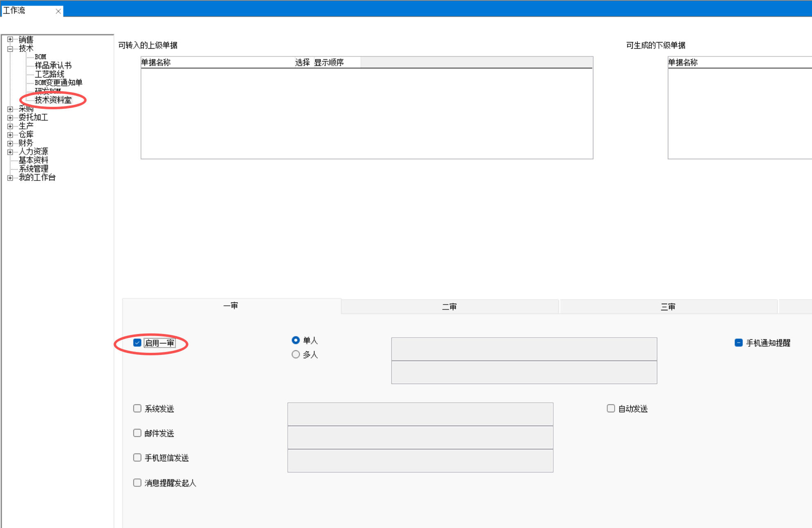Viewport: 812px width, 528px height.
Task: Select BOM变更通知单 tree item
Action: (58, 83)
